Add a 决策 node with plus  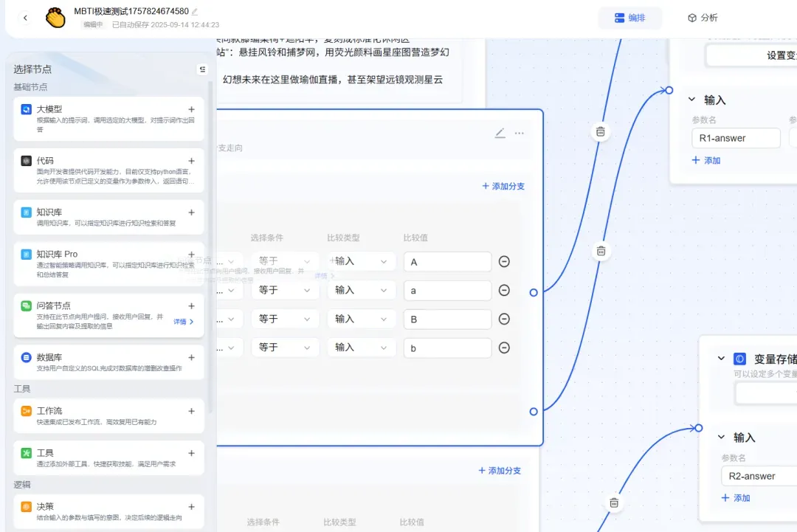(192, 507)
